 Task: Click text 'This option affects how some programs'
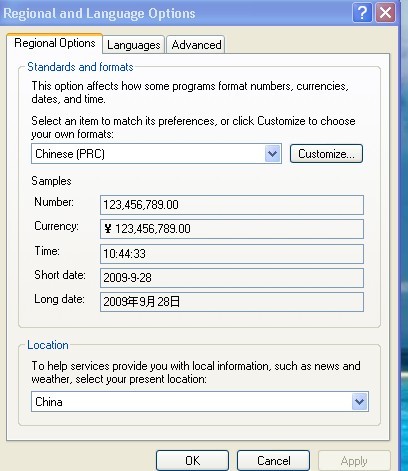tap(124, 86)
